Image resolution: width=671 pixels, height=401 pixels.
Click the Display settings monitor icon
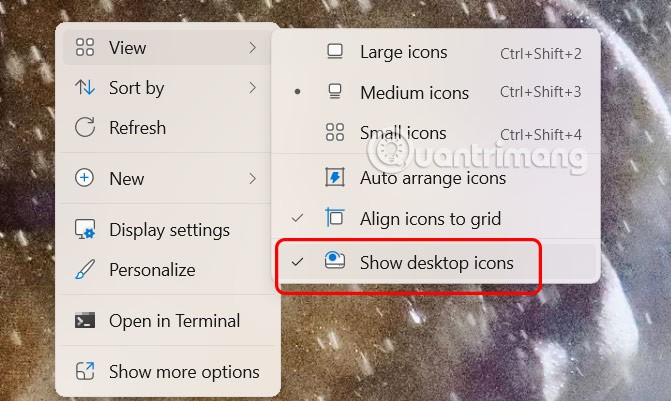tap(85, 230)
